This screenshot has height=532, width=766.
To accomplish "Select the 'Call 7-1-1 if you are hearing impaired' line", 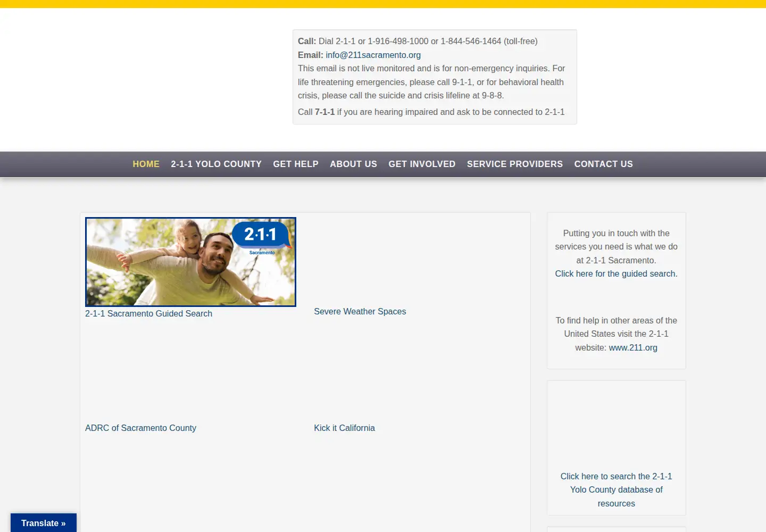I will pyautogui.click(x=431, y=112).
